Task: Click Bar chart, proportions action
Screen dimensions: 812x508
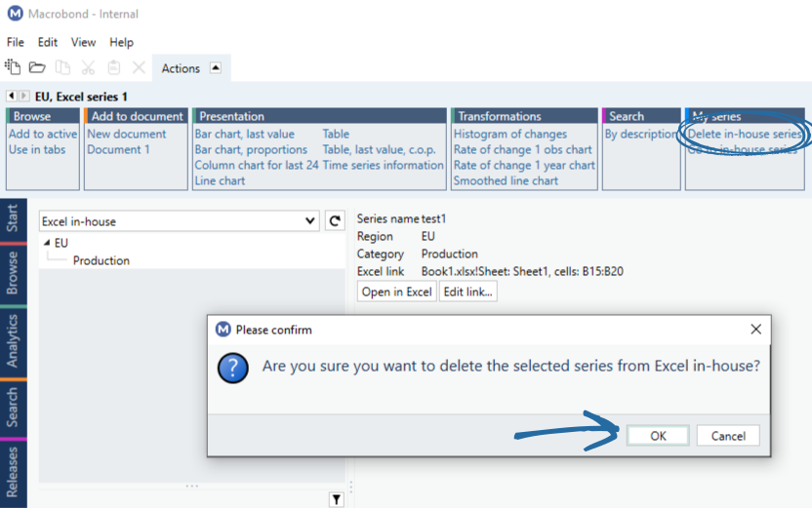Action: click(x=251, y=149)
